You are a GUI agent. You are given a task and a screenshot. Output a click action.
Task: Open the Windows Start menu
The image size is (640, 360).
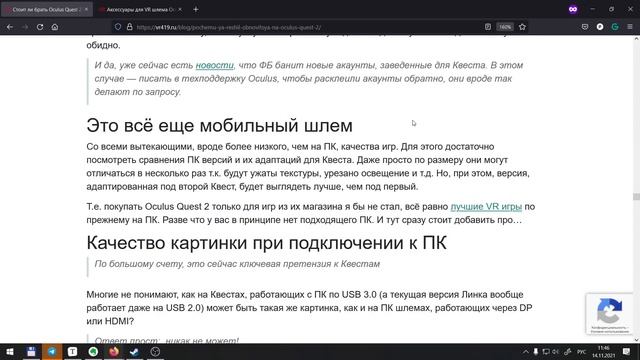point(10,351)
